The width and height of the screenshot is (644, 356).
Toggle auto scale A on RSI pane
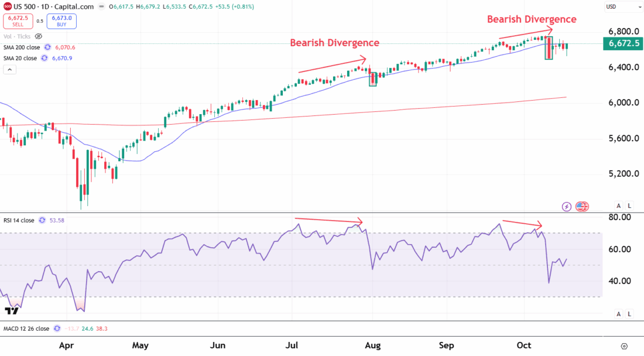[619, 314]
